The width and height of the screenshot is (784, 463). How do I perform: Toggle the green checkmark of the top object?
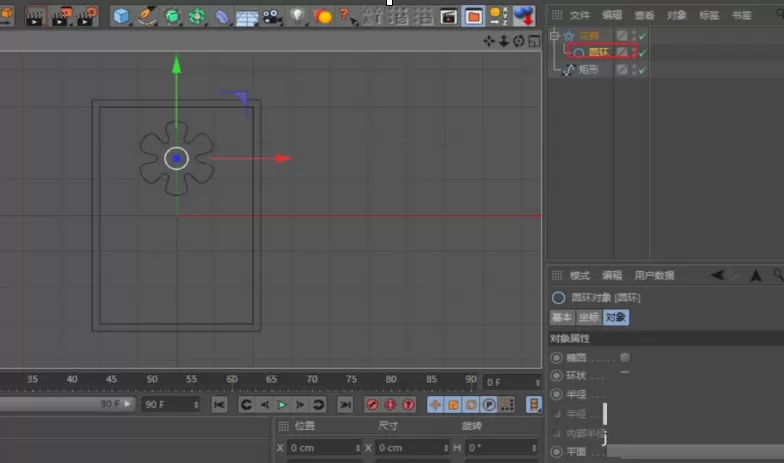[x=642, y=36]
